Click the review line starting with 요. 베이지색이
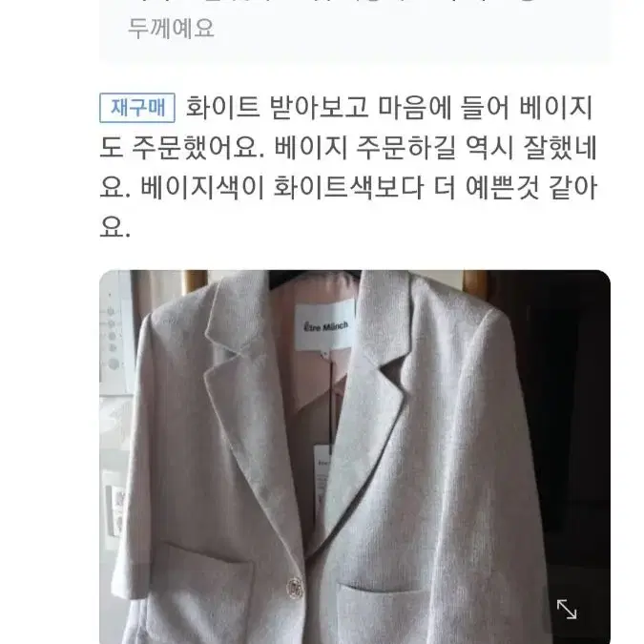This screenshot has width=644, height=644. pyautogui.click(x=348, y=188)
